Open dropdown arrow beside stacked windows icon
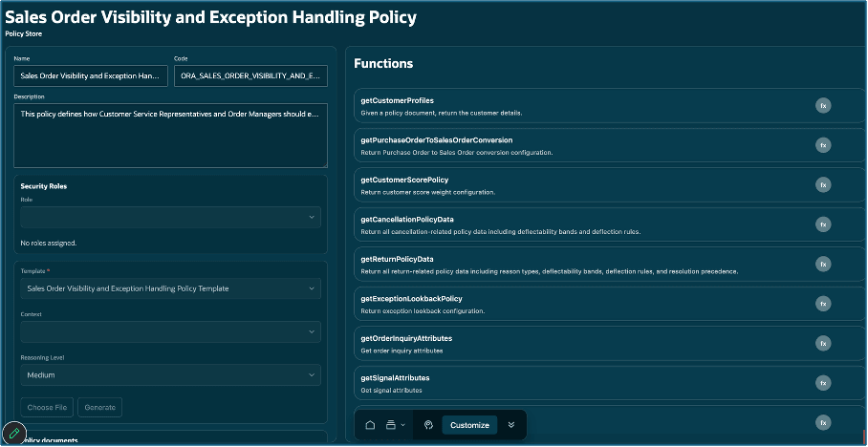This screenshot has width=868, height=447. [x=403, y=425]
